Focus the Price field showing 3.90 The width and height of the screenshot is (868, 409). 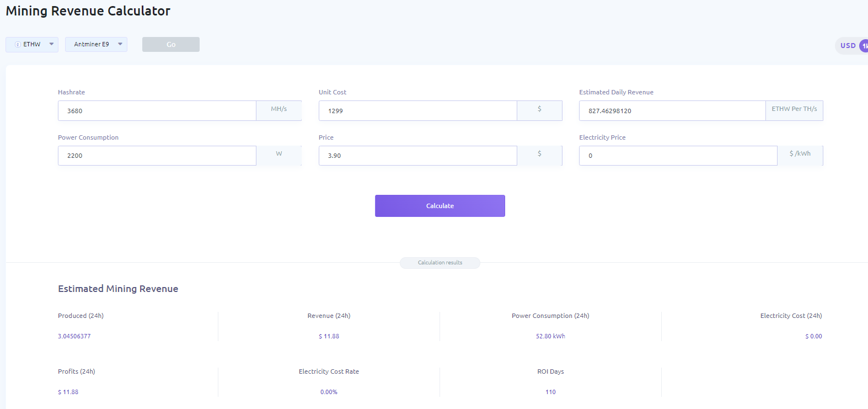(417, 156)
